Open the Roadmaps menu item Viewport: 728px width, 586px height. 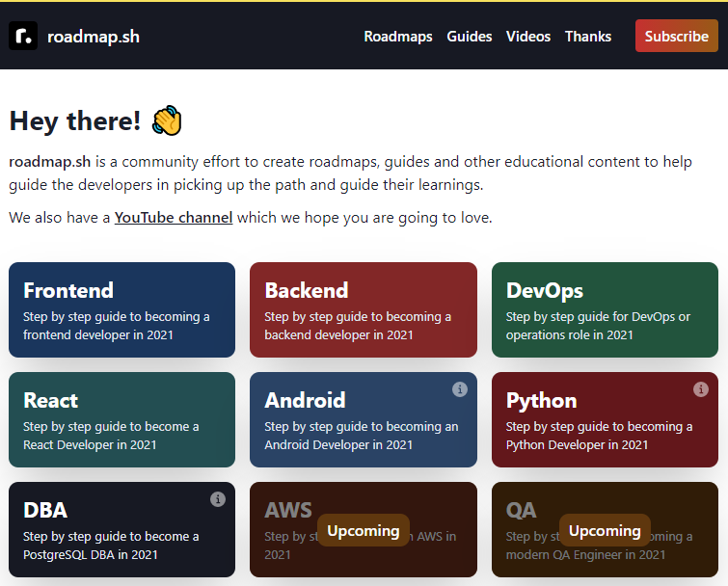pos(398,37)
